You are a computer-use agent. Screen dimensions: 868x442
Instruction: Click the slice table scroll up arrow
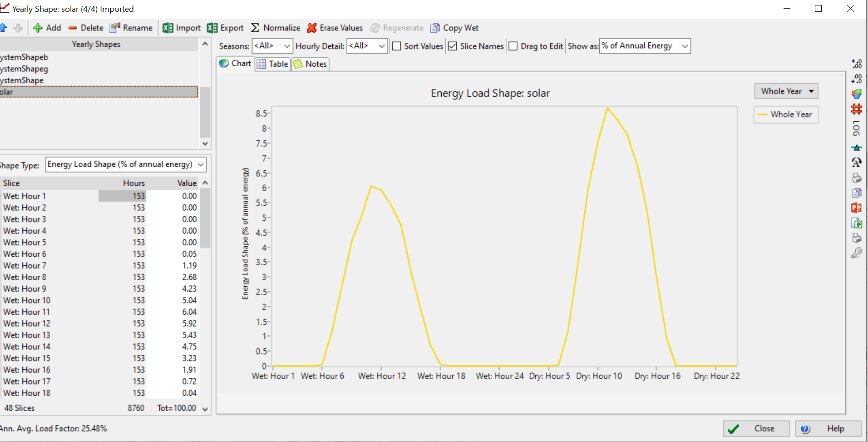click(205, 183)
